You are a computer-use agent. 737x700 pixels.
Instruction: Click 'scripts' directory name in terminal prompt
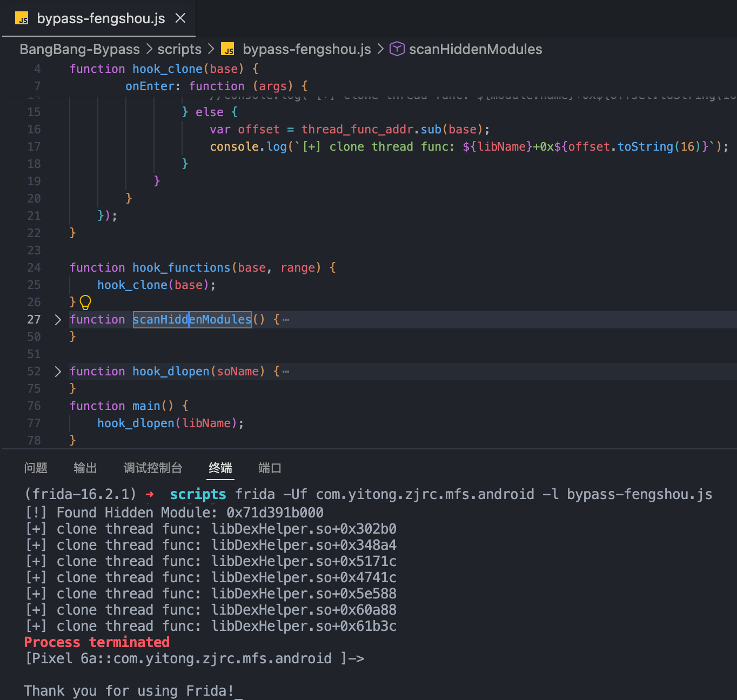tap(198, 494)
